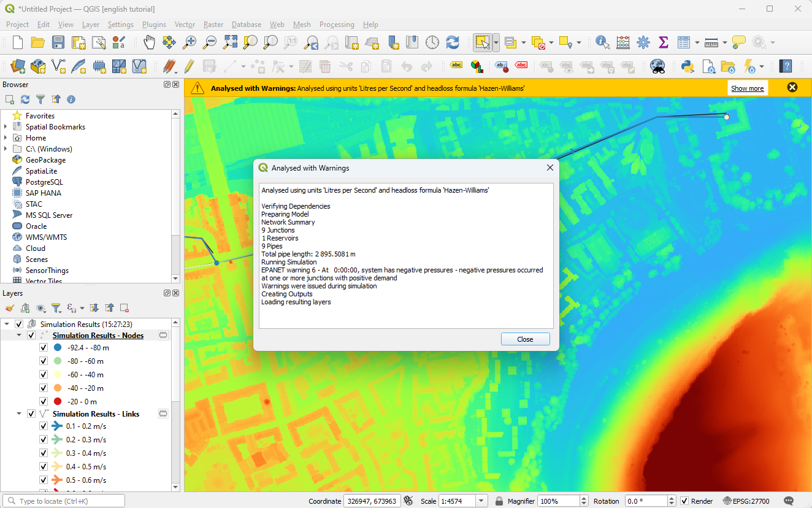Viewport: 812px width, 508px height.
Task: Expand the Home item in Browser
Action: tap(6, 138)
